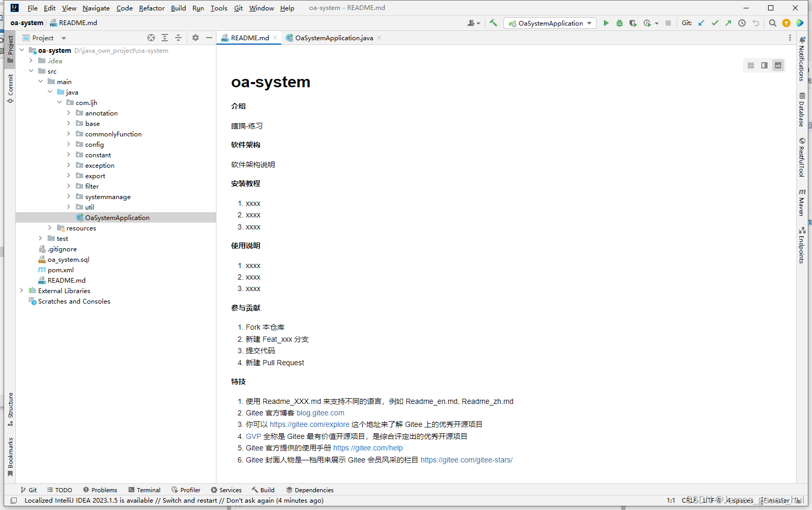812x510 pixels.
Task: Close the README.md editor tab
Action: click(275, 38)
